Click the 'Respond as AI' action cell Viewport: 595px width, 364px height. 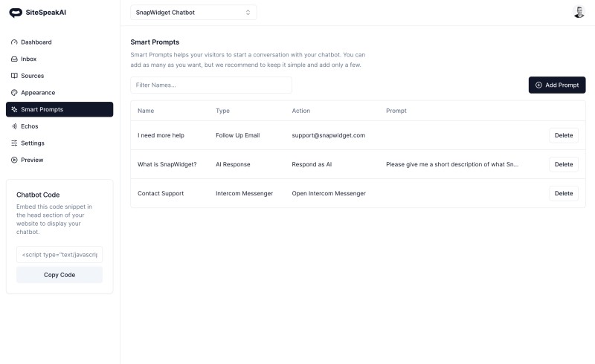[x=312, y=164]
